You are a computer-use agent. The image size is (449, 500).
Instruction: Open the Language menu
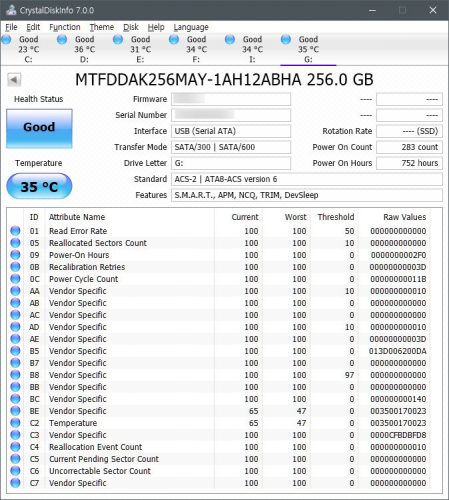[191, 27]
